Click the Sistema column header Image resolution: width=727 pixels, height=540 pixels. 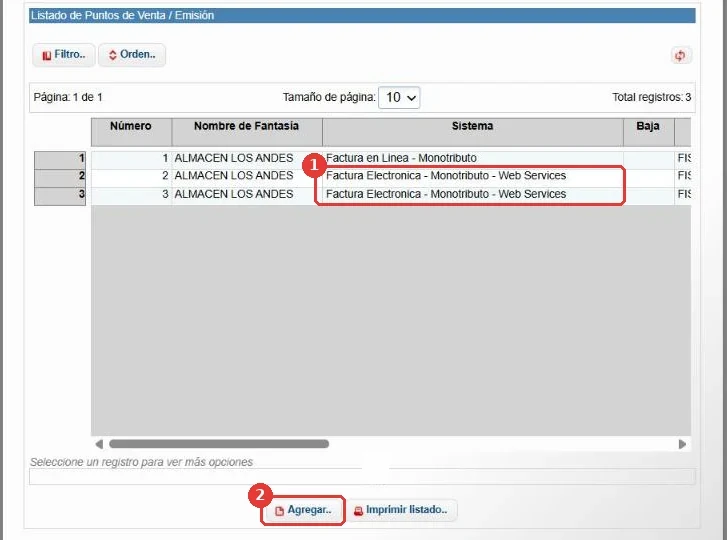coord(472,132)
